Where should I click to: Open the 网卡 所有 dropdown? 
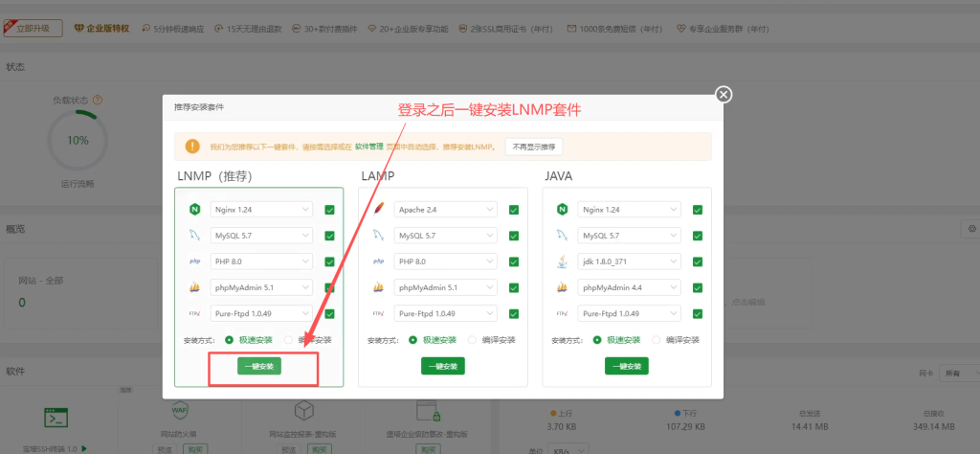click(960, 374)
